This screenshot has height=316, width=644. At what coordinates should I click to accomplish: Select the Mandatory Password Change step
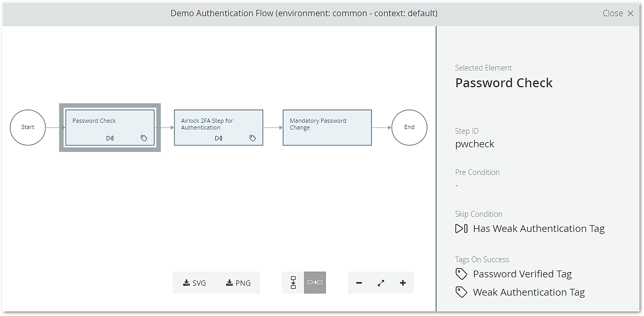point(327,127)
